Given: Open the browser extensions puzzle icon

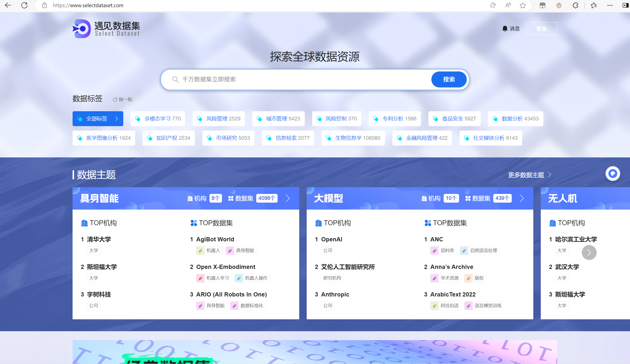Looking at the screenshot, I should click(x=575, y=5).
